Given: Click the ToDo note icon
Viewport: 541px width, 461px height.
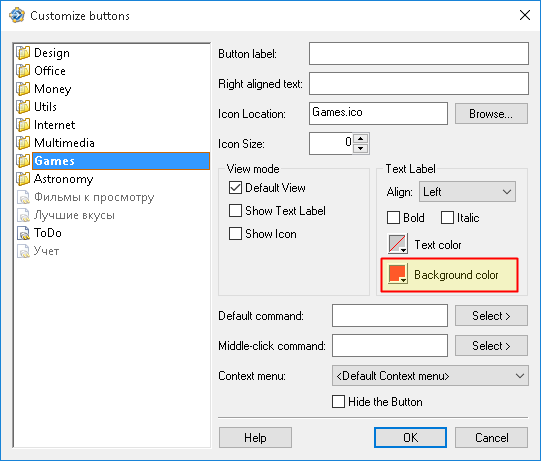Looking at the screenshot, I should coord(23,233).
